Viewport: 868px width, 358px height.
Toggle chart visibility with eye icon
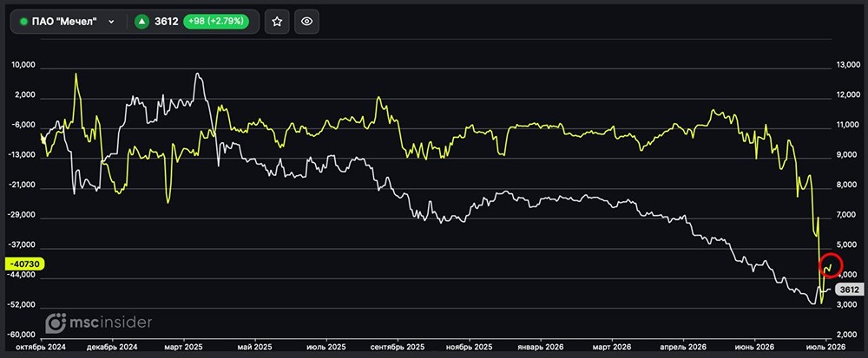306,22
